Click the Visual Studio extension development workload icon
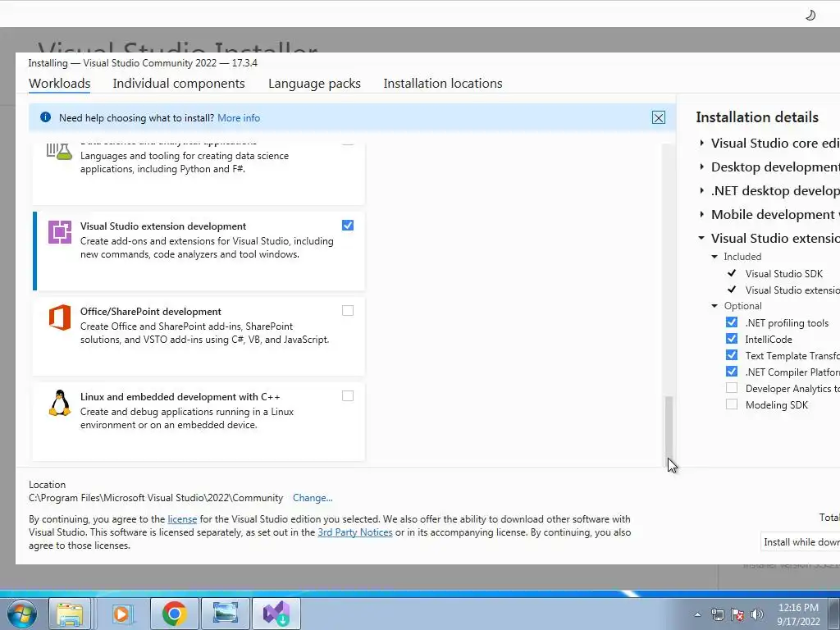Screen dimensions: 840x630 click(x=59, y=232)
